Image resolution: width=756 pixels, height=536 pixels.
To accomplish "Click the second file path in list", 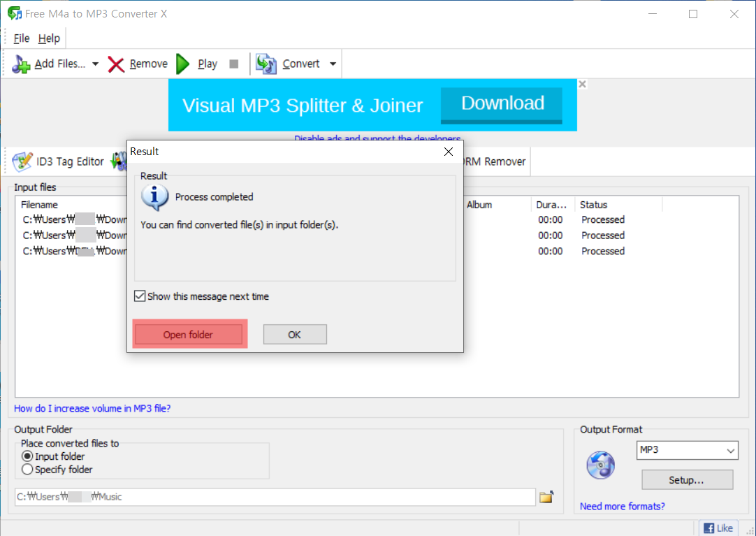I will coord(74,236).
